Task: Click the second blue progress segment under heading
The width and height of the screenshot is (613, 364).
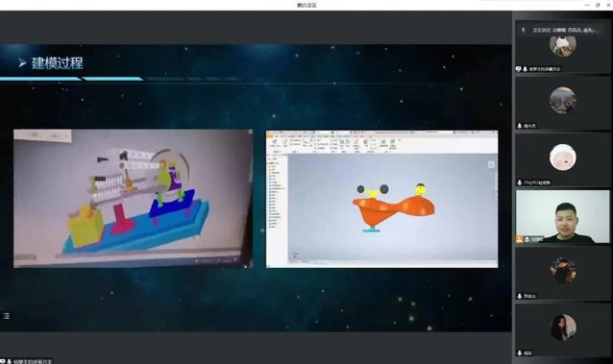Action: pyautogui.click(x=112, y=79)
